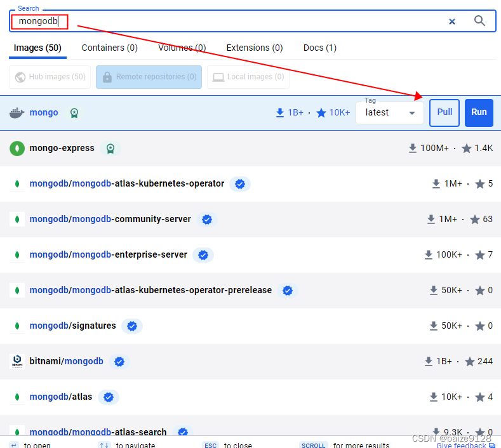Image resolution: width=501 pixels, height=448 pixels.
Task: Open the Extensions (0) tab
Action: 255,48
